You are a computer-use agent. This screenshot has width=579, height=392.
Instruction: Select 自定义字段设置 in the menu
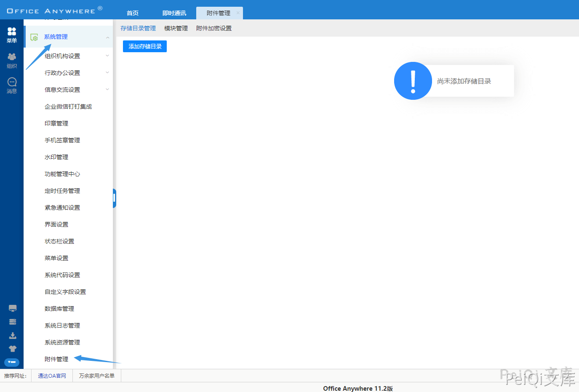click(65, 292)
